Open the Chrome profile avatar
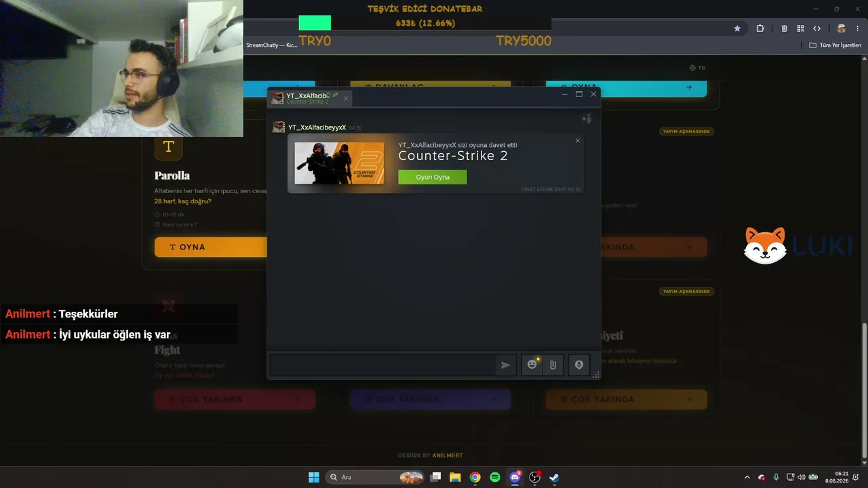 842,28
